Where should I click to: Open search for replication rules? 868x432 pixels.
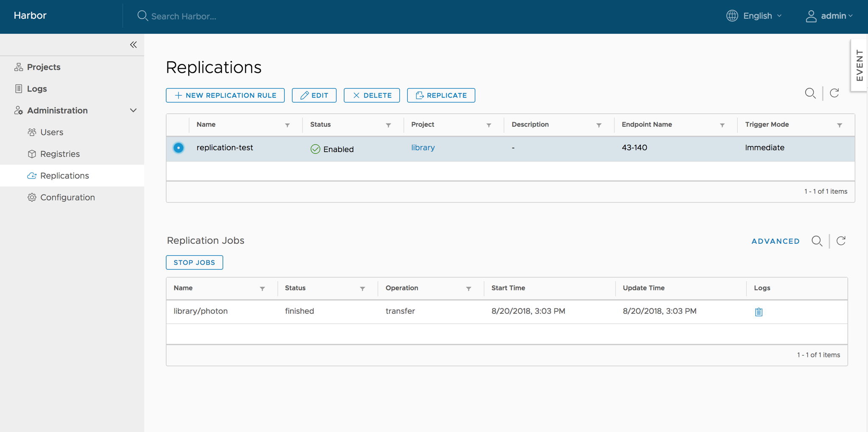point(811,93)
